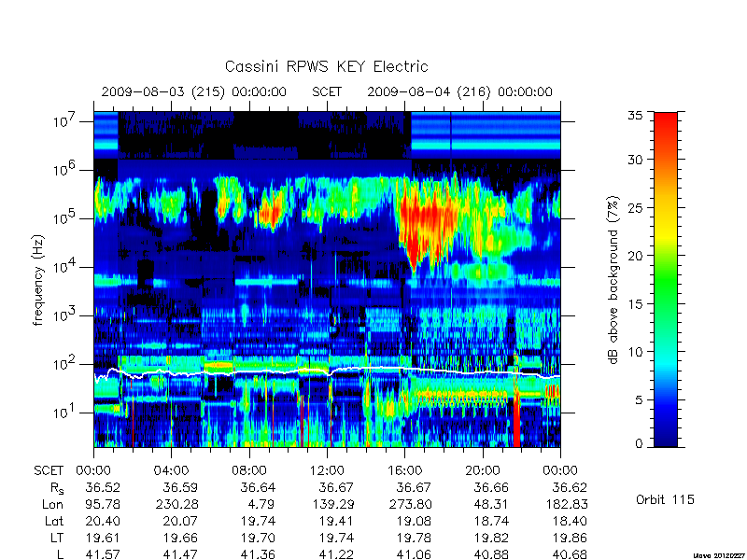Click the 10^6 frequency tick label
The height and width of the screenshot is (560, 747).
pyautogui.click(x=63, y=170)
